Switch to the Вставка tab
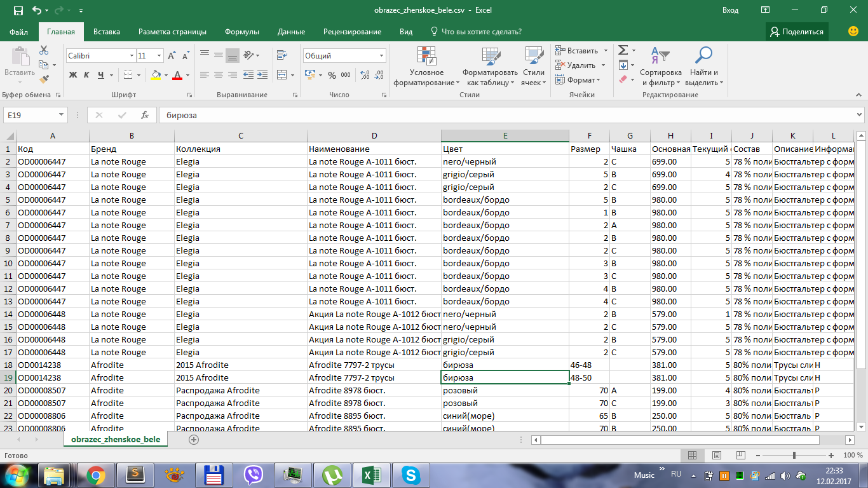 107,32
